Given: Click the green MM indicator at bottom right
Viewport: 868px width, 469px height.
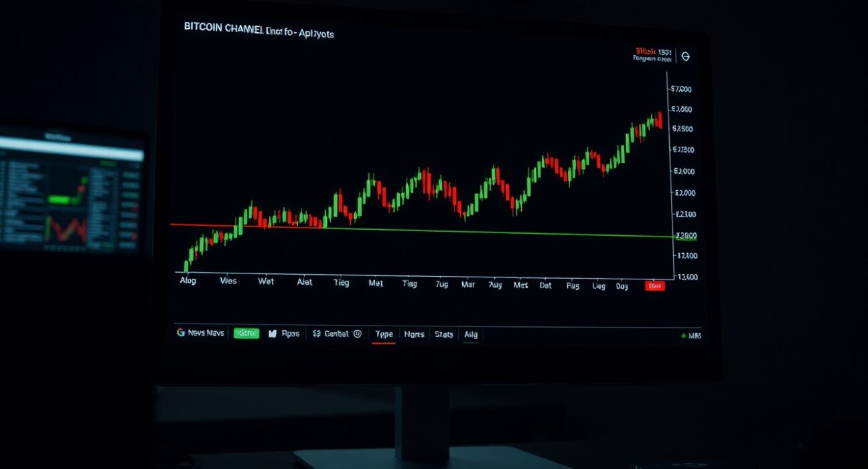Looking at the screenshot, I should [x=691, y=336].
